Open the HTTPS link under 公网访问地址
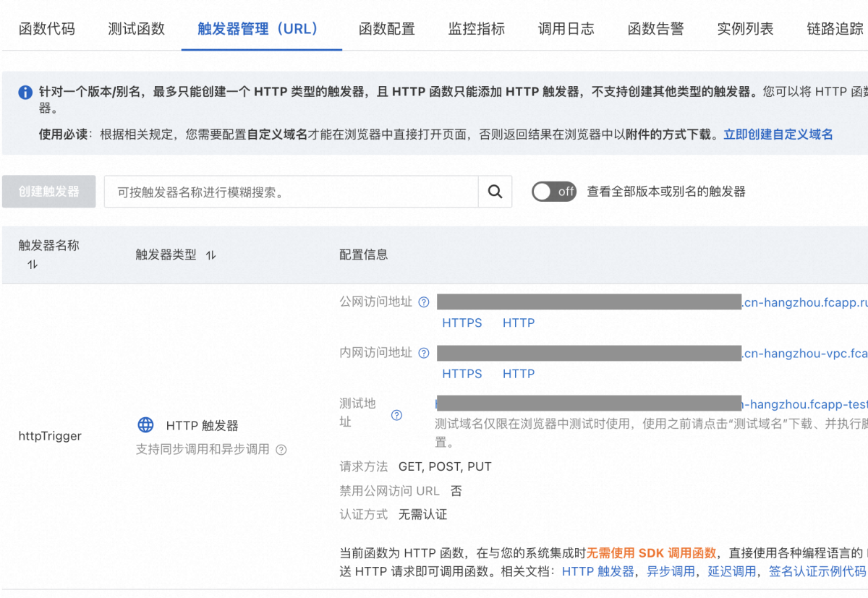 (461, 323)
